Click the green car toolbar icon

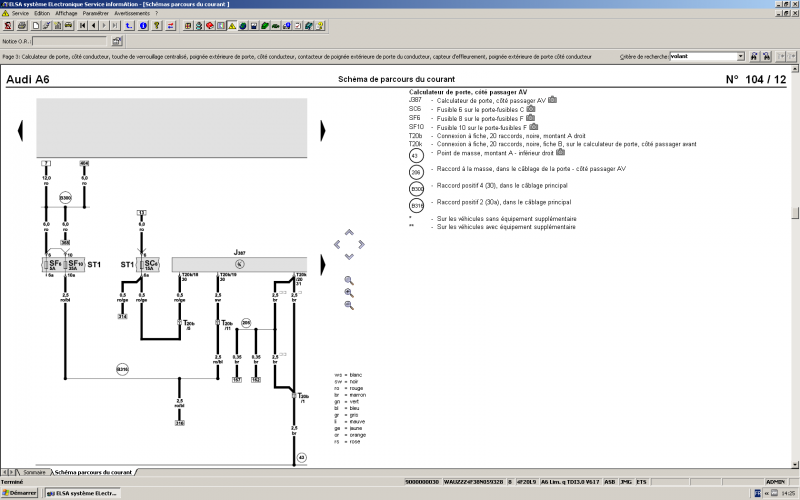pyautogui.click(x=276, y=26)
